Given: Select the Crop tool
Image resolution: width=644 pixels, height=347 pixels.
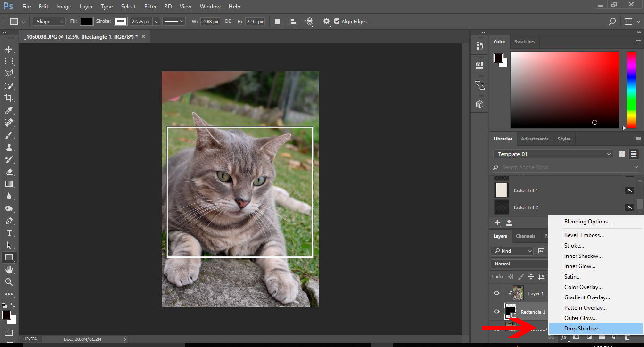Looking at the screenshot, I should pyautogui.click(x=8, y=98).
